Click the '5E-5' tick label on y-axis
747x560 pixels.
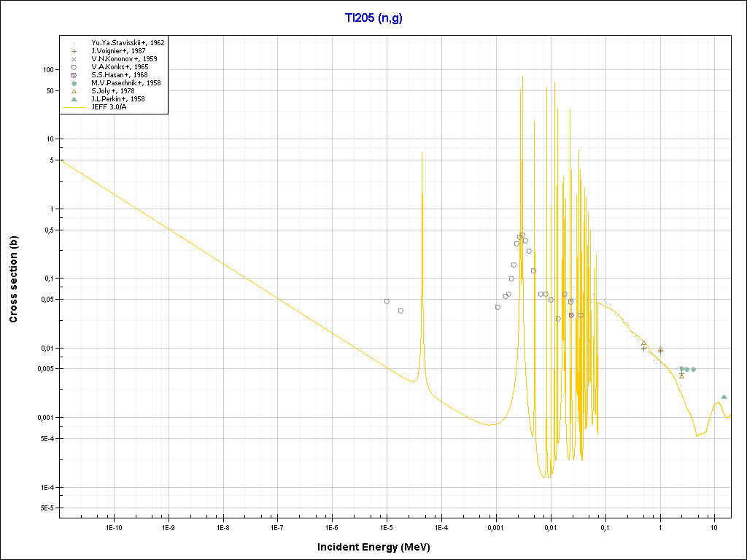pyautogui.click(x=46, y=508)
